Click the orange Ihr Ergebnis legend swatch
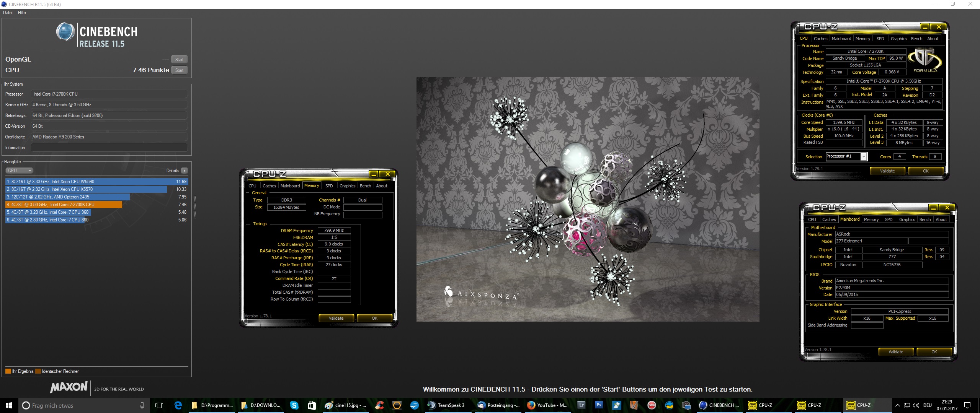Image resolution: width=980 pixels, height=413 pixels. coord(8,371)
